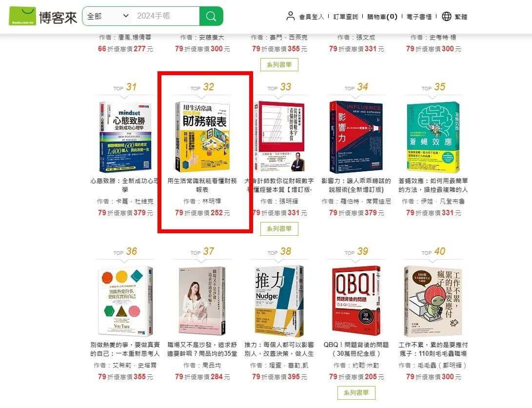This screenshot has width=532, height=408.
Task: Click the globe language icon
Action: [447, 16]
